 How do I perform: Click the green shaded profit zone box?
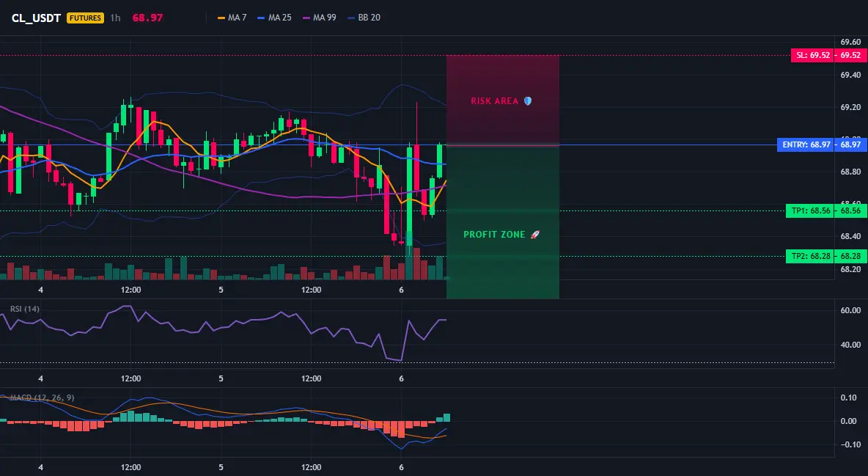click(x=503, y=221)
